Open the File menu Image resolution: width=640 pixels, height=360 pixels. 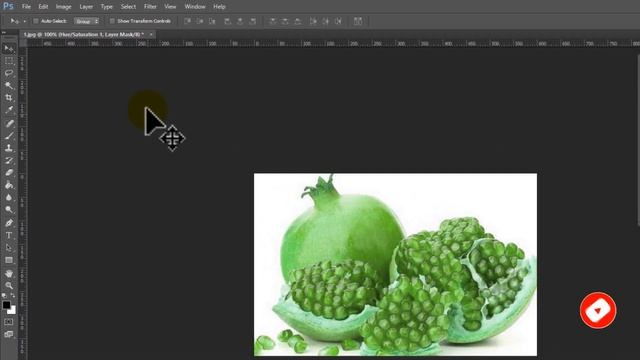coord(26,7)
